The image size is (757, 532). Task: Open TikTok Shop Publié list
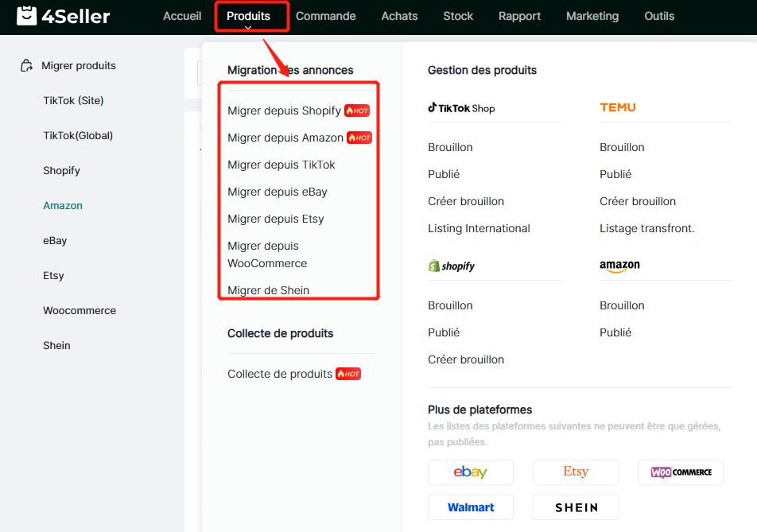pos(444,174)
